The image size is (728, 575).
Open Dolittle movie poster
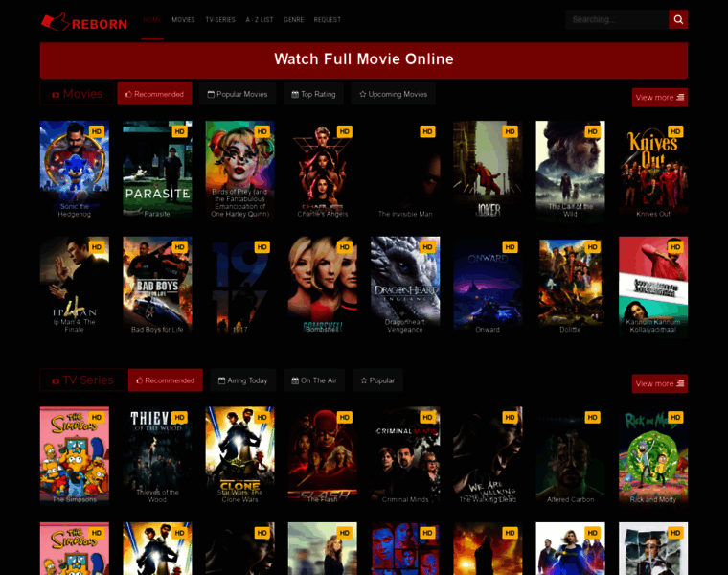pos(570,286)
